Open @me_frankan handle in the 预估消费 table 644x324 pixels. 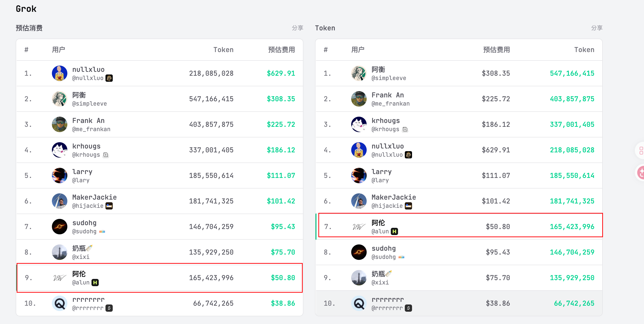[91, 129]
